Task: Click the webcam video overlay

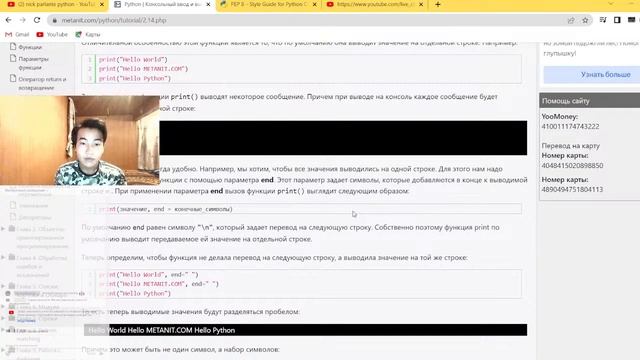Action: coord(80,141)
